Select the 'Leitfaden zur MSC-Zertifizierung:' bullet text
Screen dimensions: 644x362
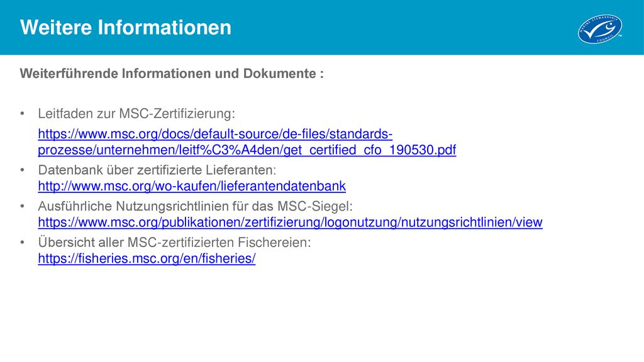click(x=136, y=114)
